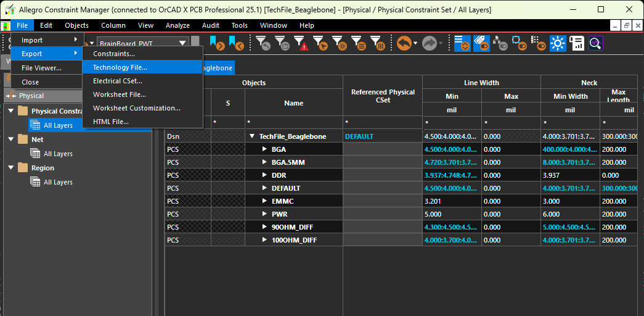Select All Layers under Region folder
Image resolution: width=644 pixels, height=316 pixels.
click(x=58, y=182)
